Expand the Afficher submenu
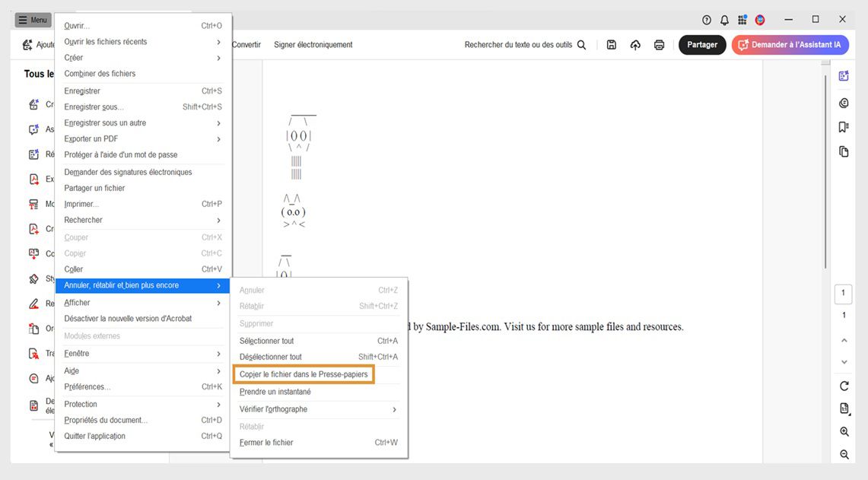868x480 pixels. pyautogui.click(x=143, y=303)
